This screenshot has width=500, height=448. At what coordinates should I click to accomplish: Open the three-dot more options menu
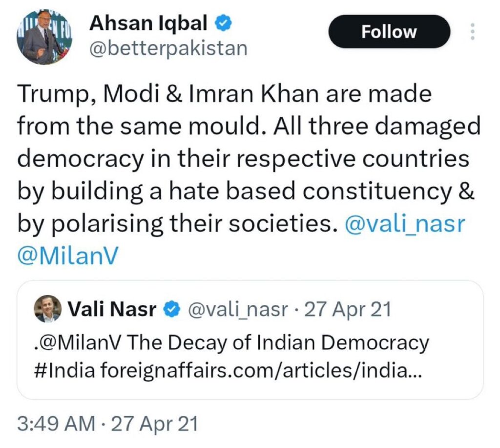[472, 32]
